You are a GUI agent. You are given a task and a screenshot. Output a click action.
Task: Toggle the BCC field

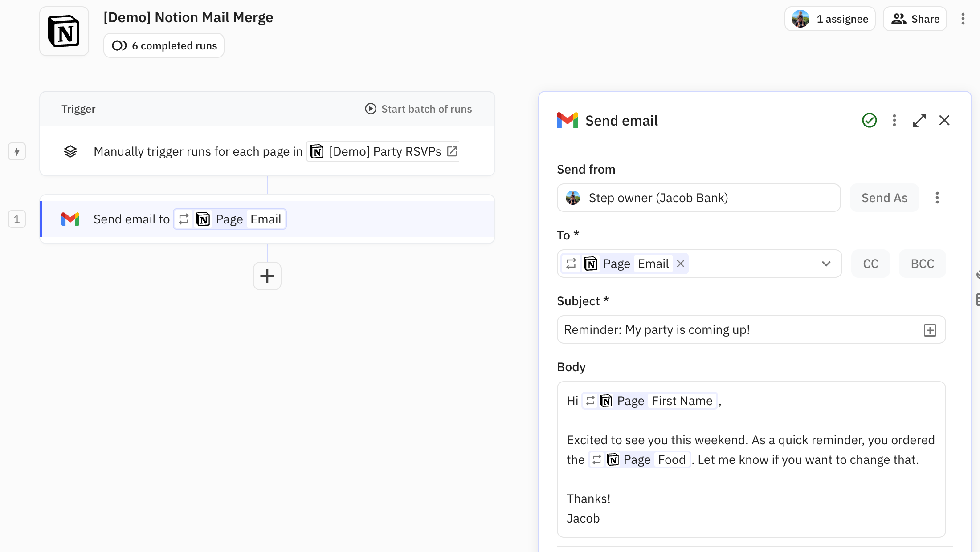click(922, 264)
